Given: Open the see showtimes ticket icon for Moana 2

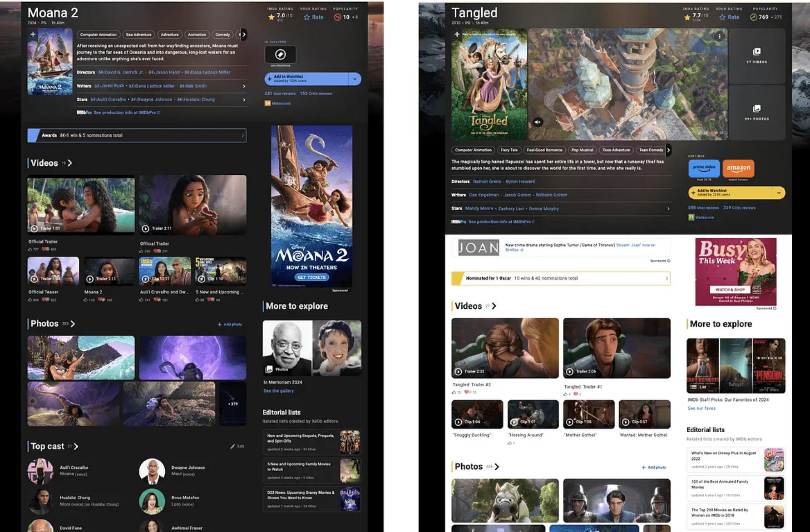Looking at the screenshot, I should pyautogui.click(x=281, y=54).
